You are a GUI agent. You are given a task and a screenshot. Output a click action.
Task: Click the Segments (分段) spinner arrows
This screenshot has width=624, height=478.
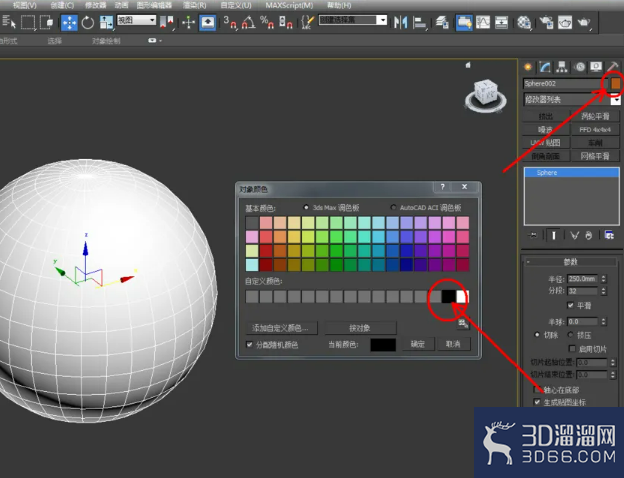(604, 291)
